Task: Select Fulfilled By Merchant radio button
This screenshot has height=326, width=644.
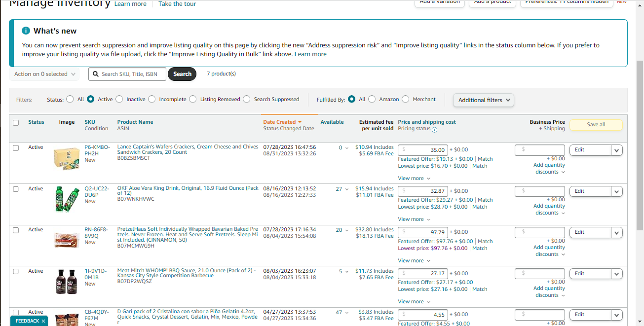Action: [405, 99]
